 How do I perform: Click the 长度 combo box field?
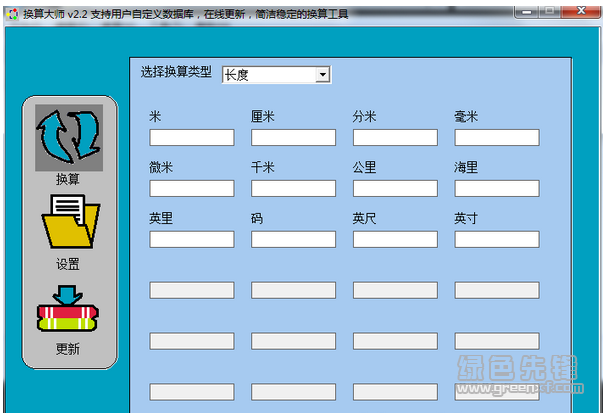(276, 75)
